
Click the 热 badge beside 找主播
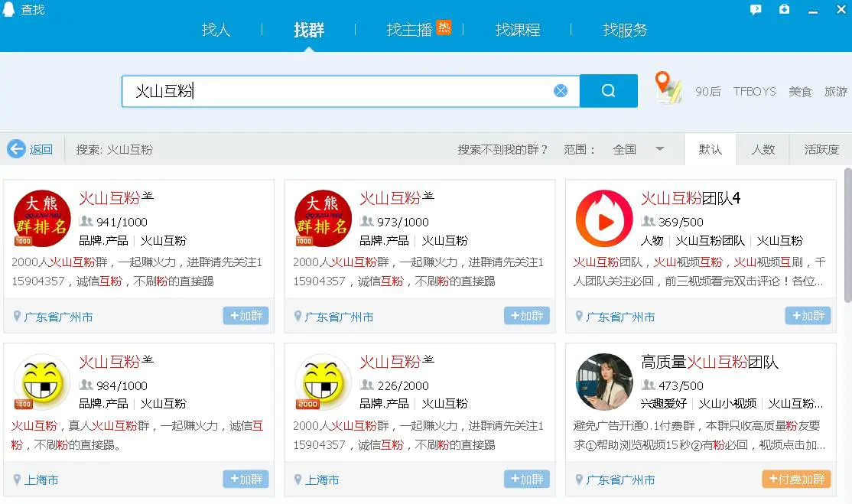click(x=444, y=28)
